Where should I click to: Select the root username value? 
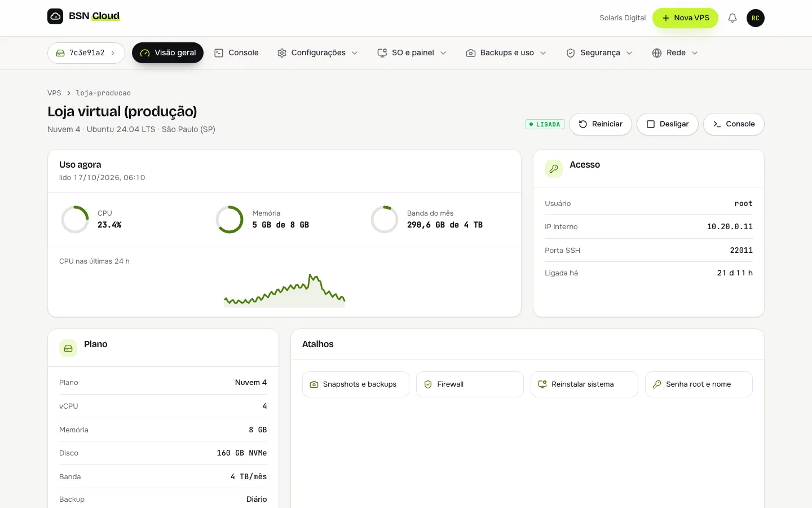(743, 204)
